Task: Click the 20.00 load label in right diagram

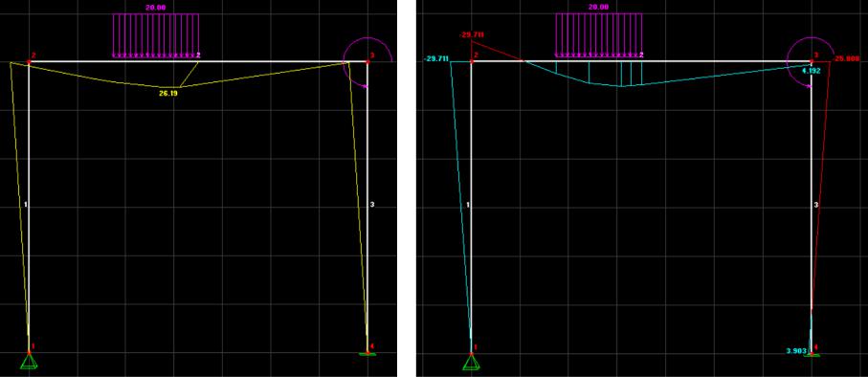Action: (598, 8)
